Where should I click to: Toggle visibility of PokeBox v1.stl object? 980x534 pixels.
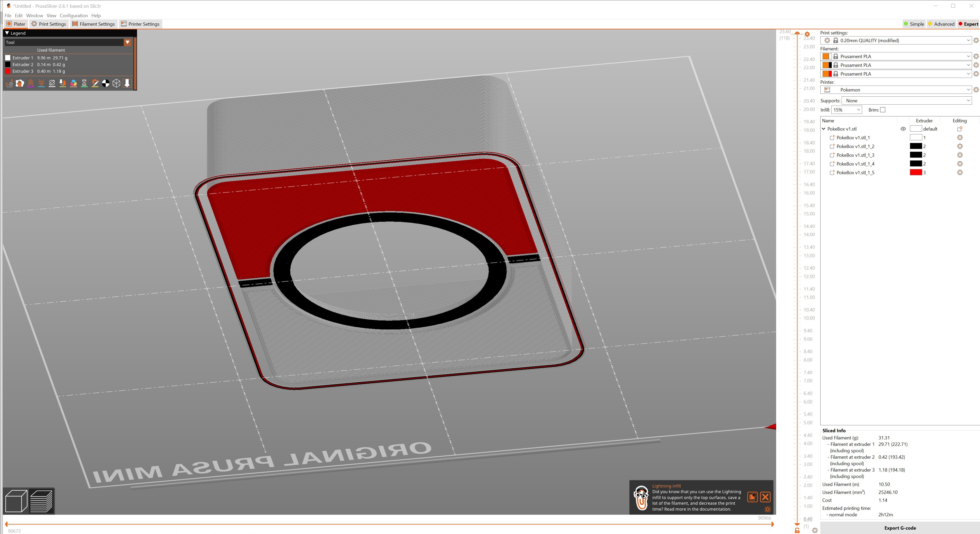[x=903, y=129]
